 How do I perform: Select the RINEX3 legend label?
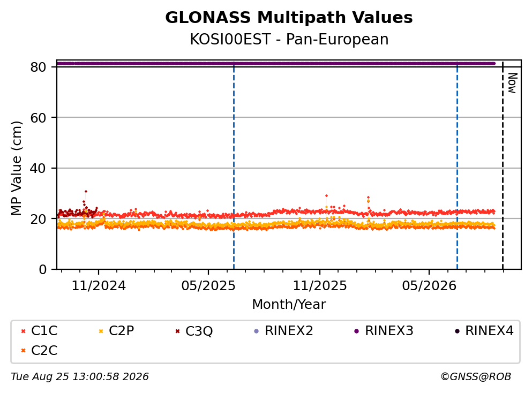click(x=389, y=331)
